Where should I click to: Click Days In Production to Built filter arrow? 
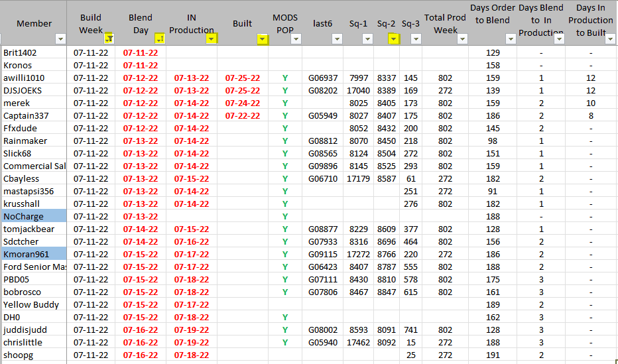click(609, 39)
